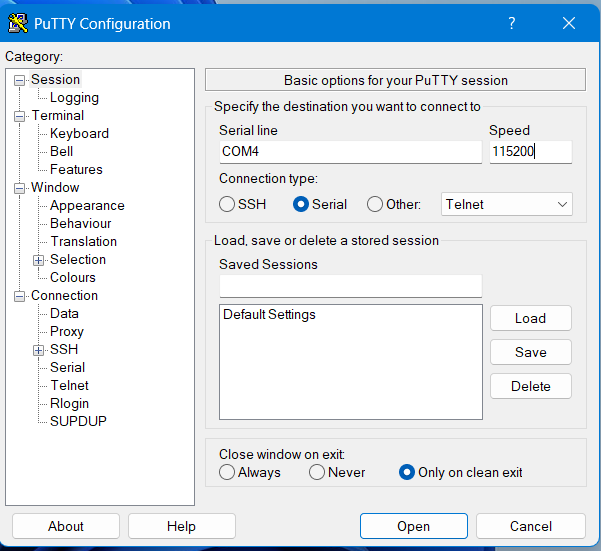Open the Bell settings category
This screenshot has height=551, width=601.
pos(61,151)
